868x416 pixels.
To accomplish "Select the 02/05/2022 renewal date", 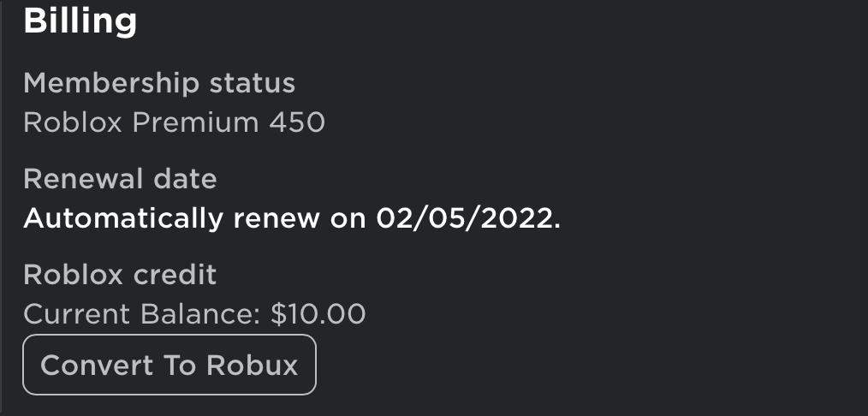I will coord(465,218).
